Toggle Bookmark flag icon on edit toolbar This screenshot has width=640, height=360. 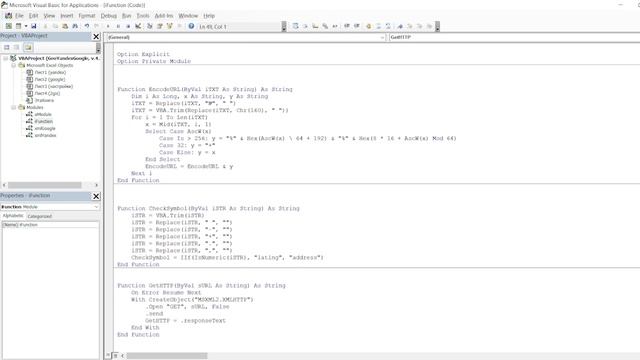[400, 26]
